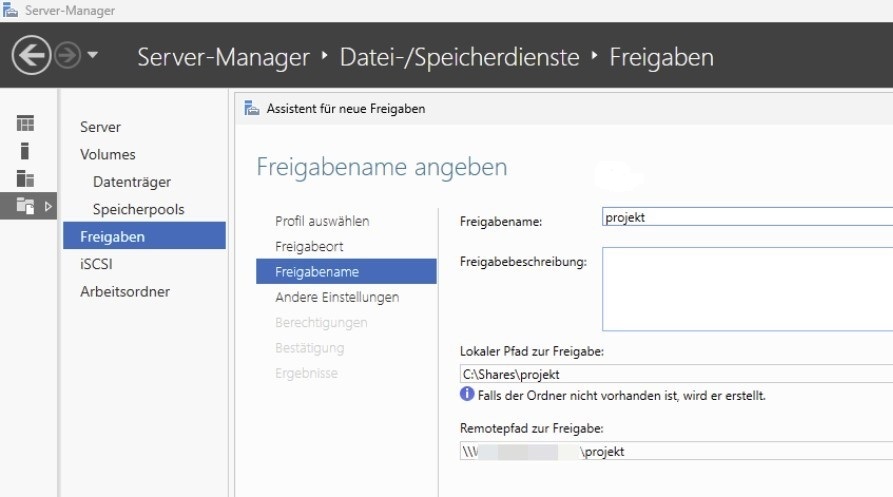Click the Datei-/Speicherdienste breadcrumb segment
The image size is (893, 497).
click(460, 57)
